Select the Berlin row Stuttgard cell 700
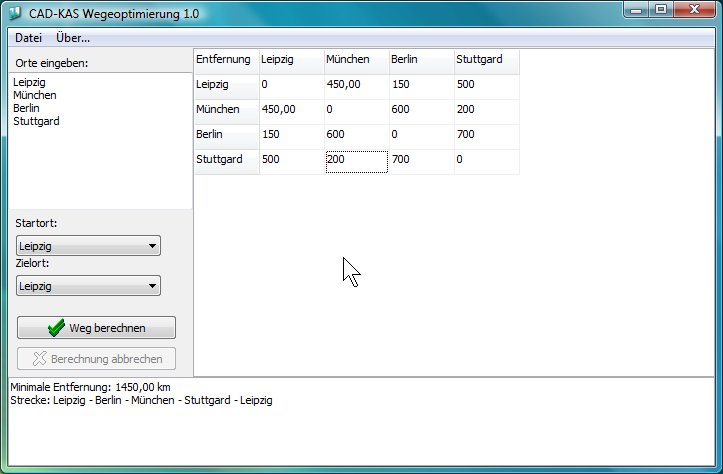 pyautogui.click(x=486, y=135)
